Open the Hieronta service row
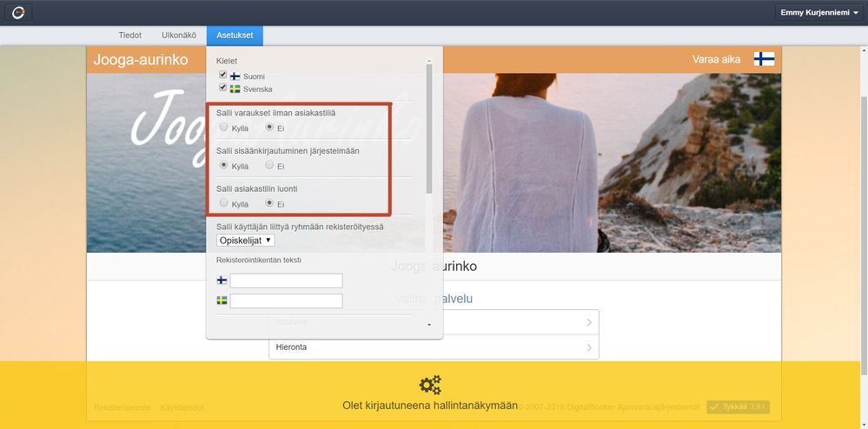868x429 pixels. 434,347
